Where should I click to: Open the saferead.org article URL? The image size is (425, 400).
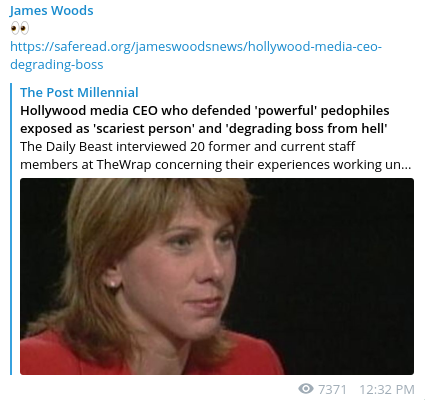click(x=196, y=55)
